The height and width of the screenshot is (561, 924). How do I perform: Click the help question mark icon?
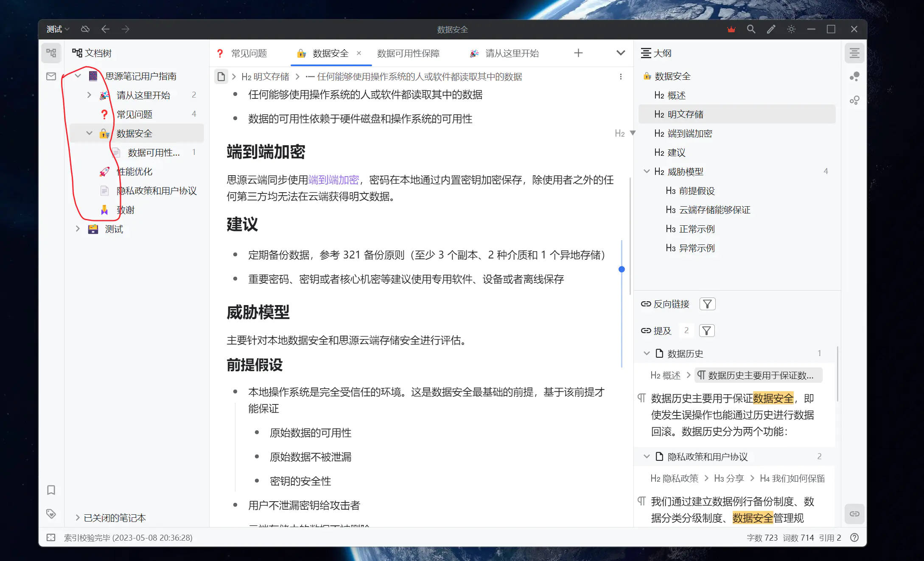point(854,538)
